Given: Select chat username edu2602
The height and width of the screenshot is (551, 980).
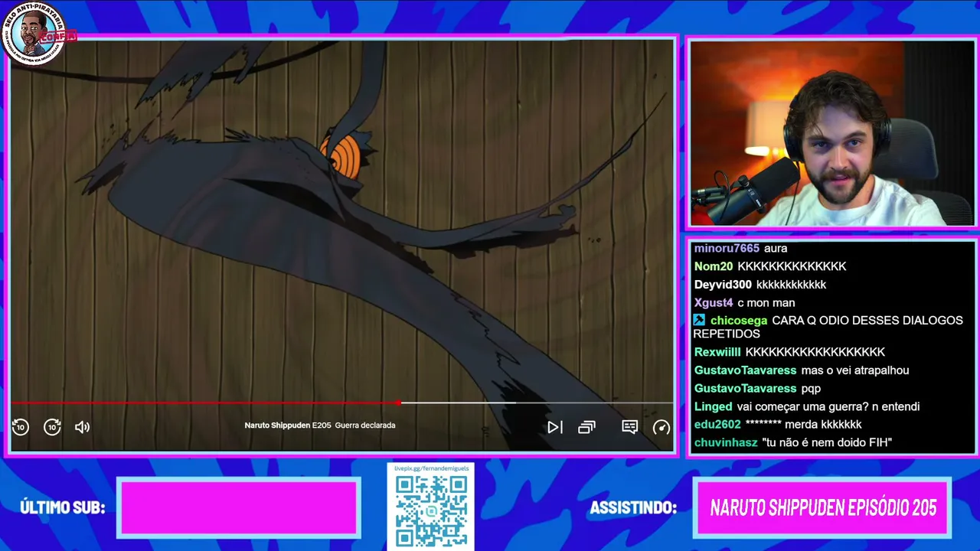Looking at the screenshot, I should click(x=717, y=425).
